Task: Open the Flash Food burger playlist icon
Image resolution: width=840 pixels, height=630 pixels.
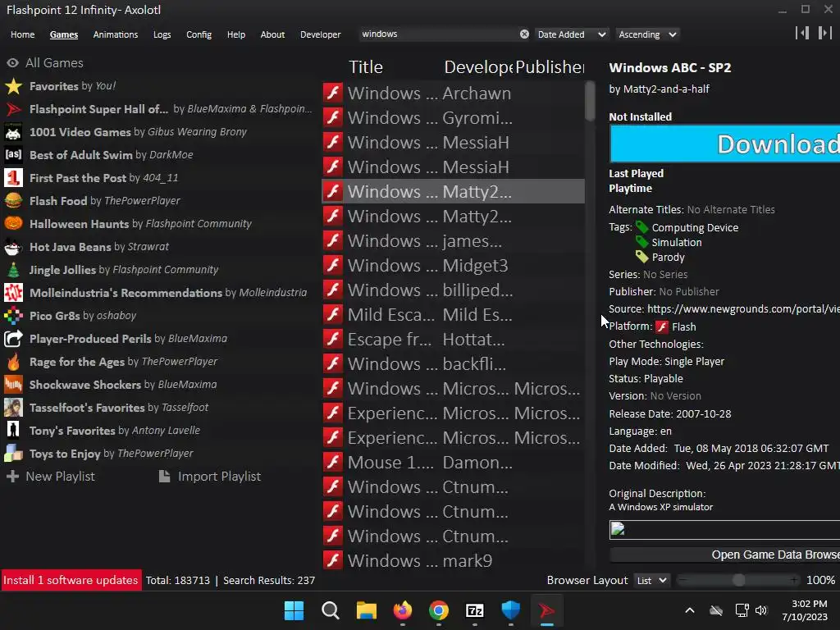Action: (13, 201)
